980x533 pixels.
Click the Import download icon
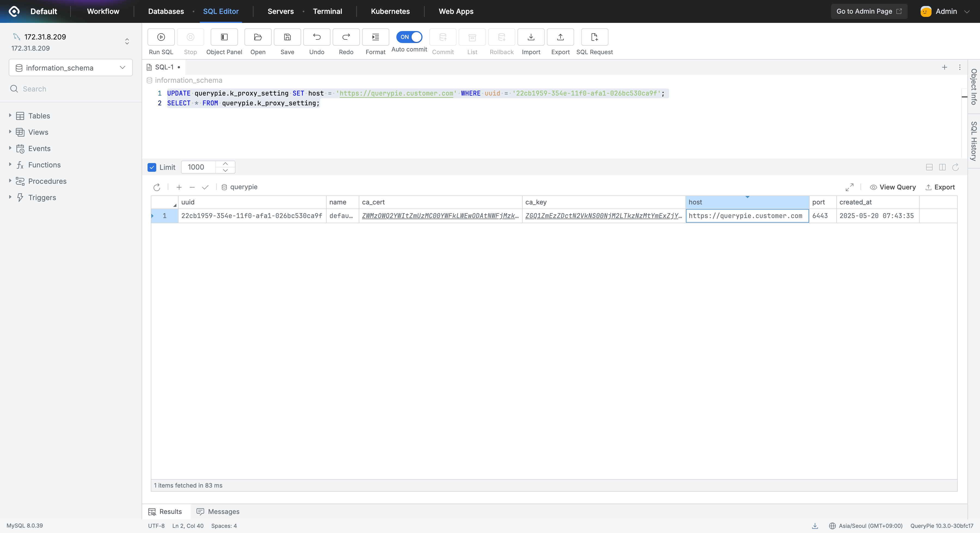531,37
